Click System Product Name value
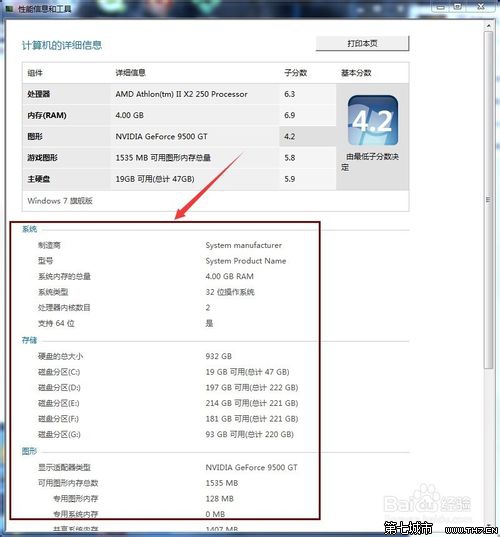 point(246,261)
